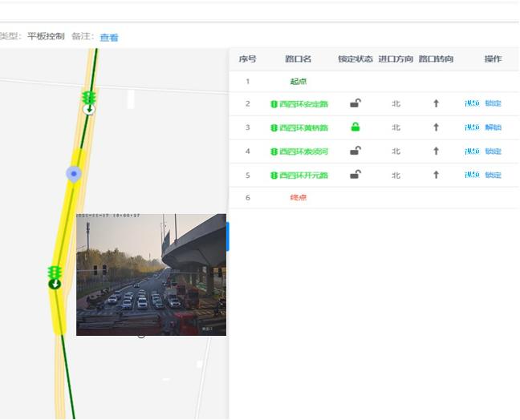
Task: Click the lower traffic light icon on map
Action: pos(55,274)
